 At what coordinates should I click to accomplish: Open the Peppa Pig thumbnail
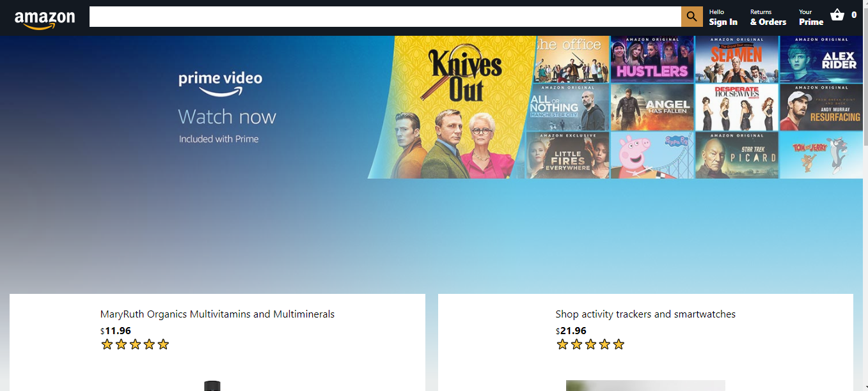652,155
